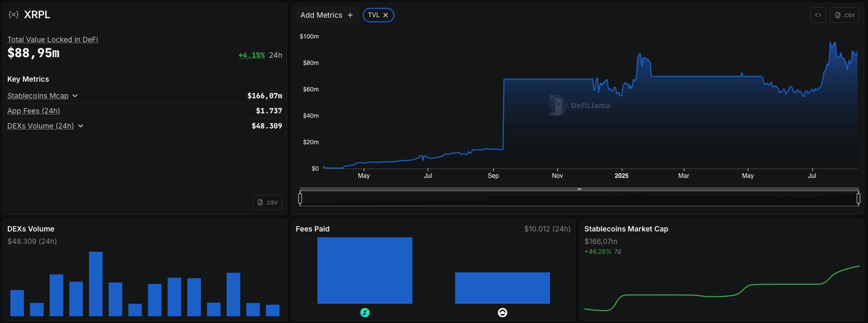The image size is (868, 323).
Task: Open the embed code icon button
Action: tap(818, 15)
